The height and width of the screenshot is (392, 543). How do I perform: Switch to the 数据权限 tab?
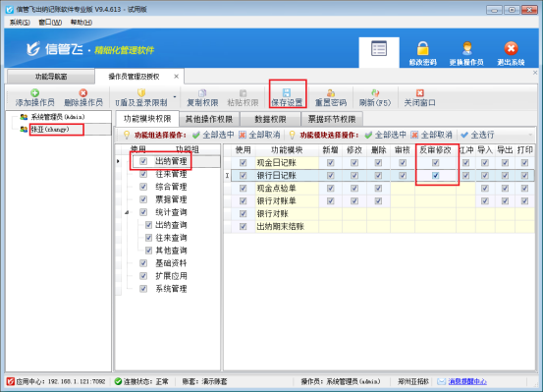point(270,119)
